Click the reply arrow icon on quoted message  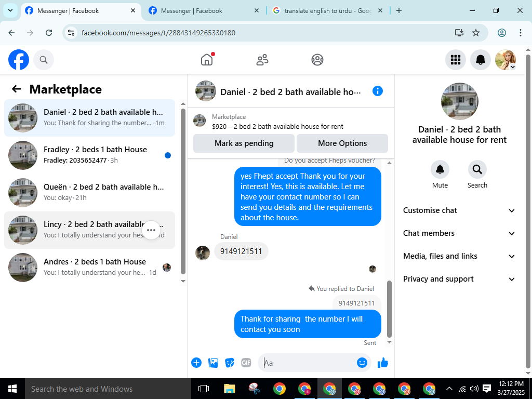[312, 288]
